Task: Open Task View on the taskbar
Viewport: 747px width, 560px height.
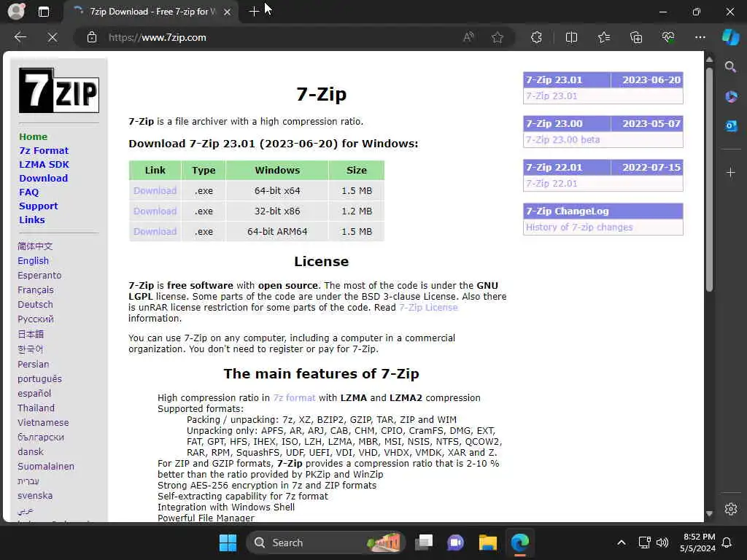Action: [424, 542]
